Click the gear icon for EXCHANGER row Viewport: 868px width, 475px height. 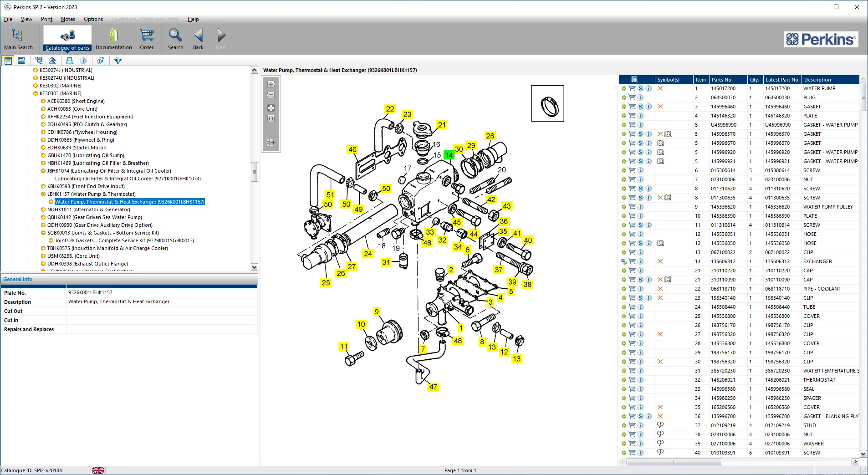click(x=624, y=261)
